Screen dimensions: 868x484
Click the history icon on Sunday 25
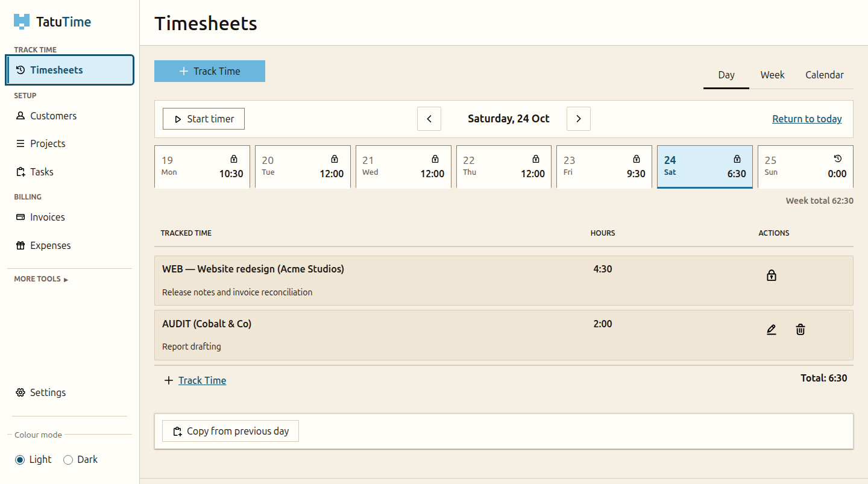[x=837, y=159]
